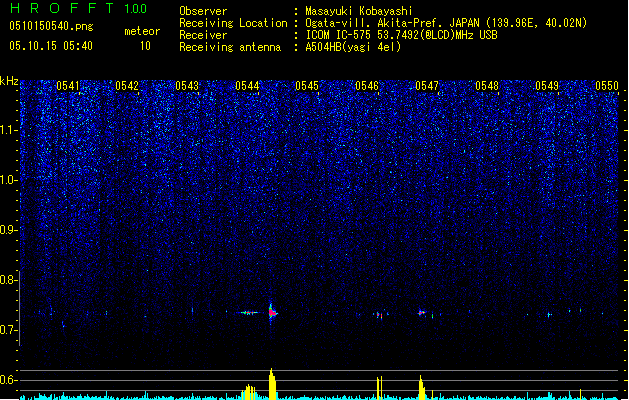Image resolution: width=629 pixels, height=400 pixels.
Task: Click the strong red meteor echo after 0544
Action: click(x=272, y=312)
